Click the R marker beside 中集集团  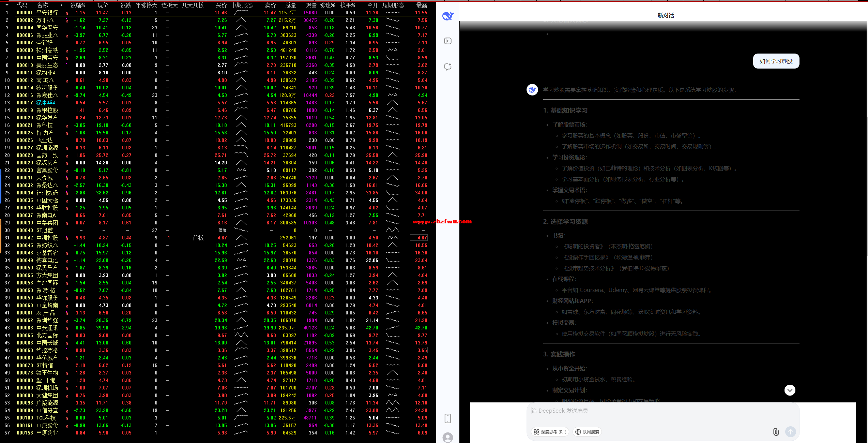67,223
